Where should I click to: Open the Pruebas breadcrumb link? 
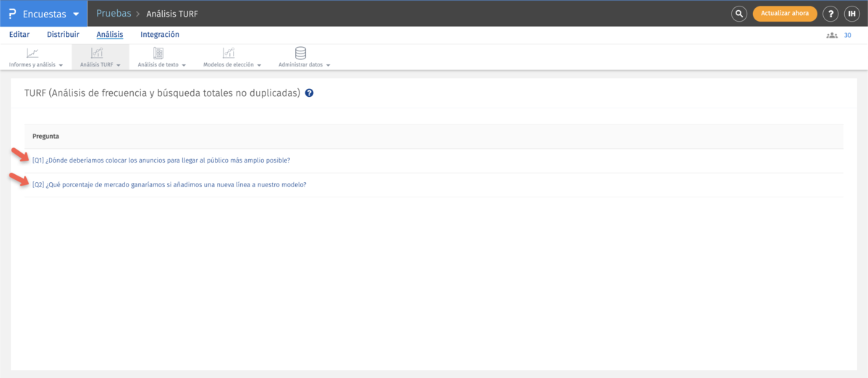tap(114, 14)
